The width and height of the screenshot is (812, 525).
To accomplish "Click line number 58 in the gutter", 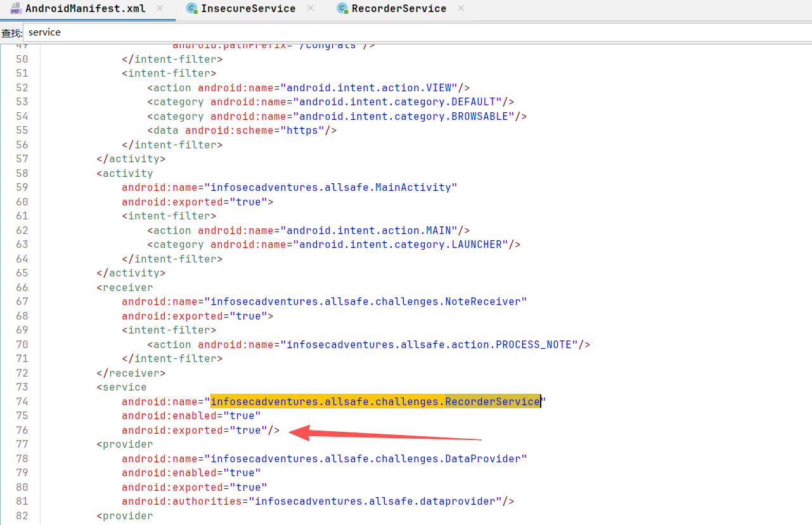I will pos(22,173).
